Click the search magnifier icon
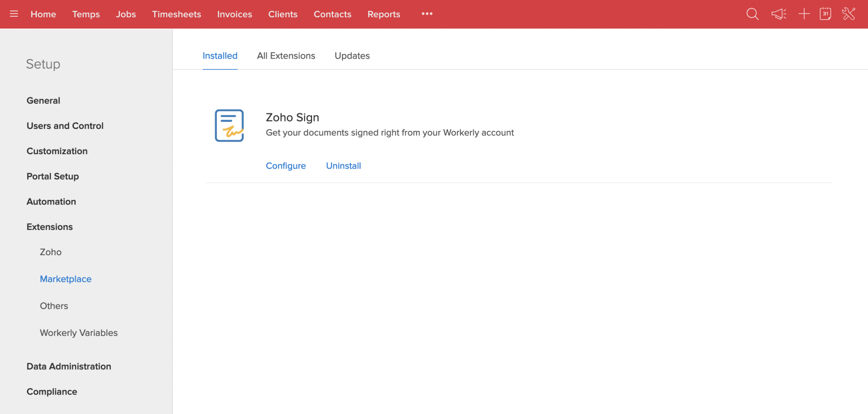The image size is (868, 414). click(x=753, y=14)
